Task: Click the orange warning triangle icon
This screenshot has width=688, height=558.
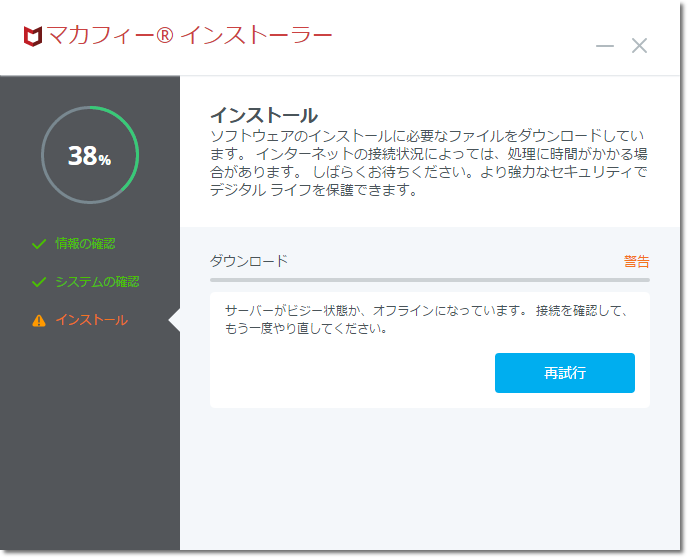Action: click(39, 321)
